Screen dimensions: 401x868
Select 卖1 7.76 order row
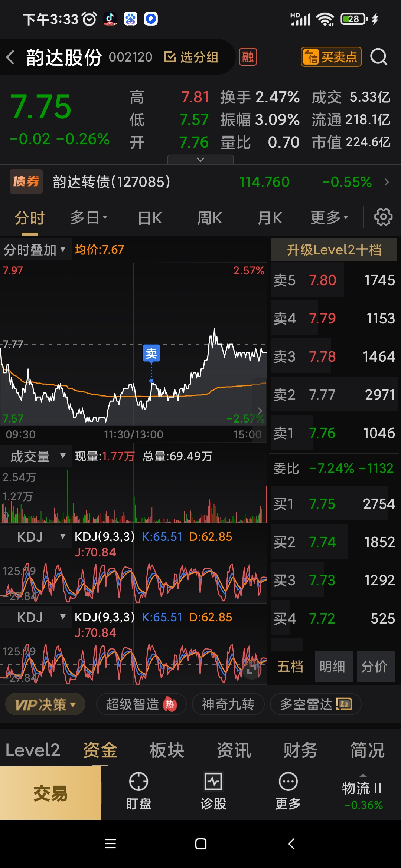pyautogui.click(x=334, y=433)
